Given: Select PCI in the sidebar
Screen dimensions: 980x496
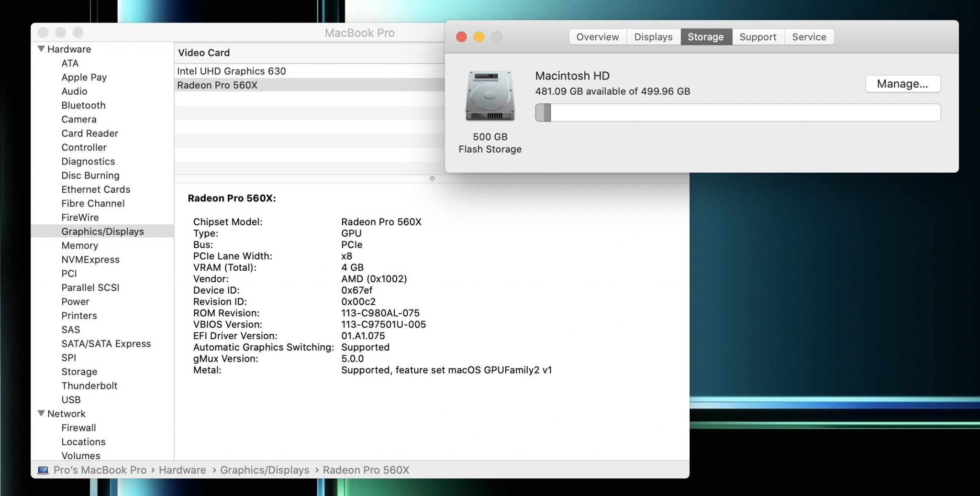Looking at the screenshot, I should pyautogui.click(x=69, y=274).
